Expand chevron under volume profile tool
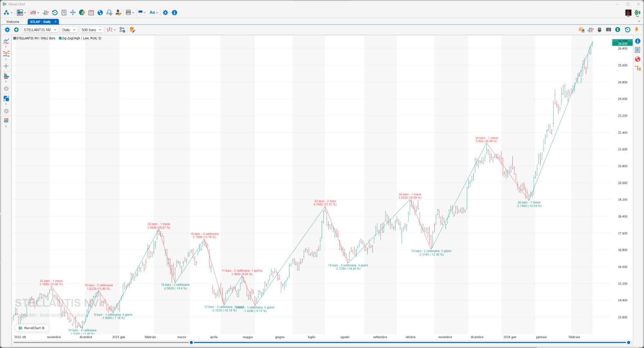 click(x=6, y=82)
